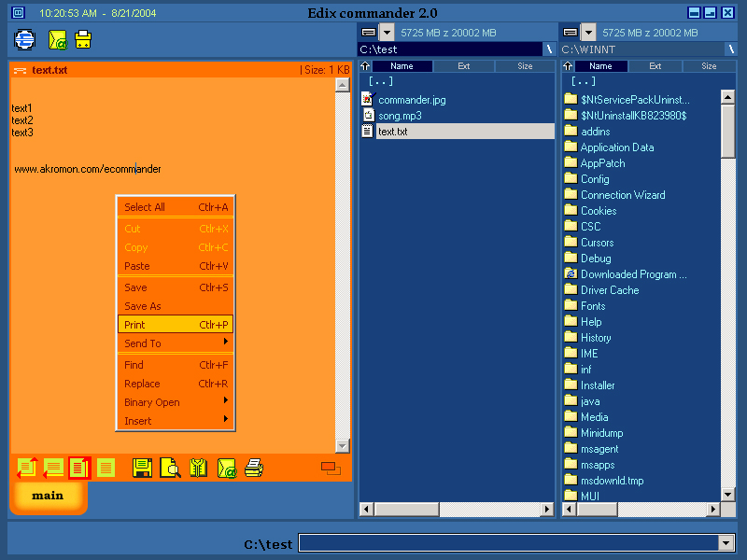Image resolution: width=747 pixels, height=560 pixels.
Task: Click the top toolbar e-mail envelope icon
Action: tap(58, 39)
